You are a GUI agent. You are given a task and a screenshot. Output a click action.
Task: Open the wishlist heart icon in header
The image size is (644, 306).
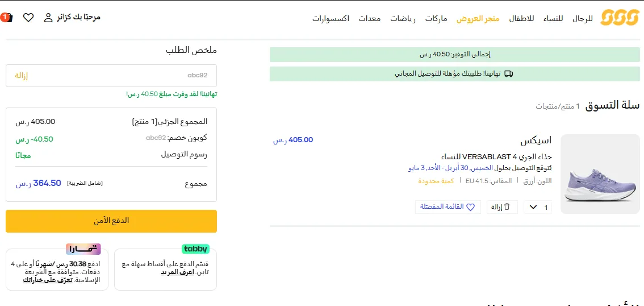click(28, 18)
